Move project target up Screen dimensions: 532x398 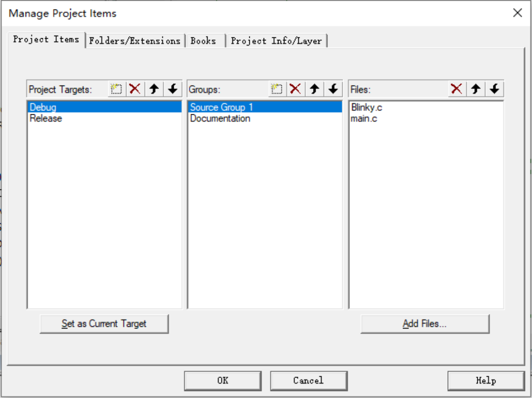click(x=154, y=90)
